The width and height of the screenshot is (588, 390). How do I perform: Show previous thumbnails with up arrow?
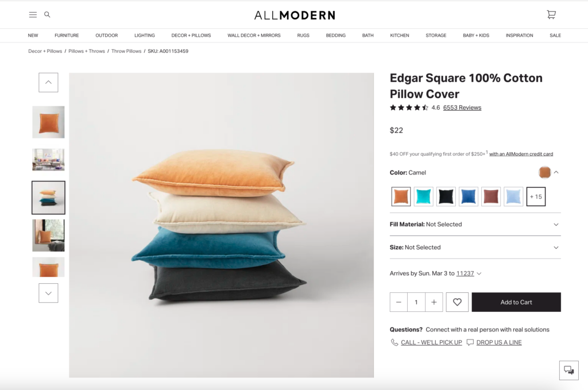click(48, 83)
